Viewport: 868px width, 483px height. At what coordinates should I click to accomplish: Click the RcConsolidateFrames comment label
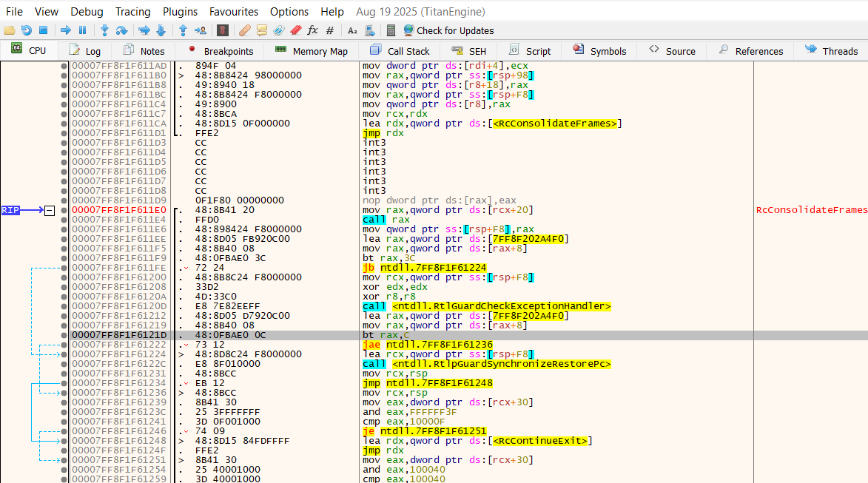(x=812, y=210)
